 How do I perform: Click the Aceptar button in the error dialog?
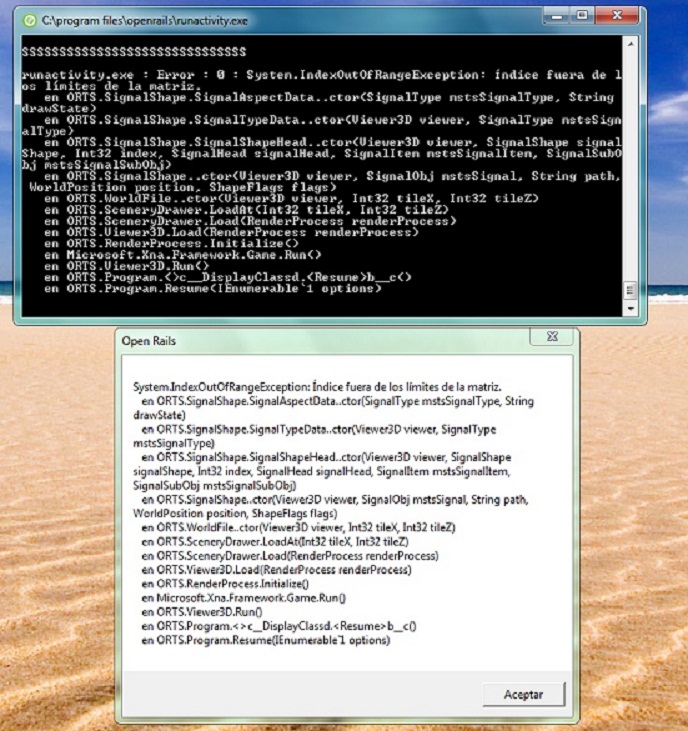click(522, 693)
